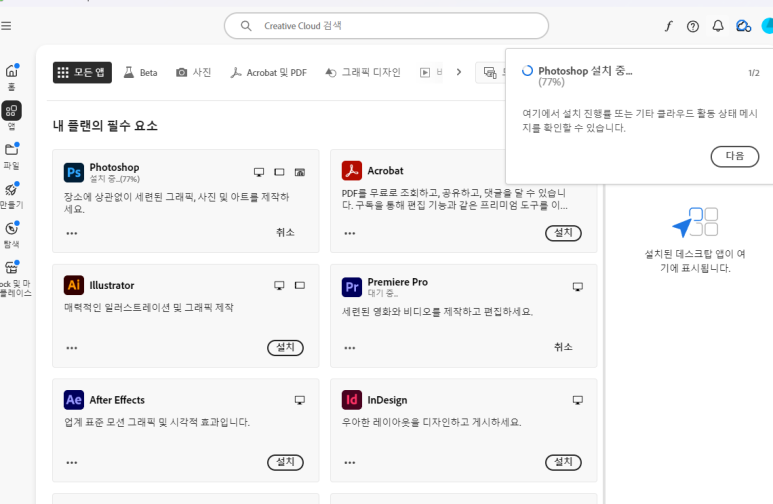Go to Home in the sidebar
773x504 pixels.
click(11, 72)
